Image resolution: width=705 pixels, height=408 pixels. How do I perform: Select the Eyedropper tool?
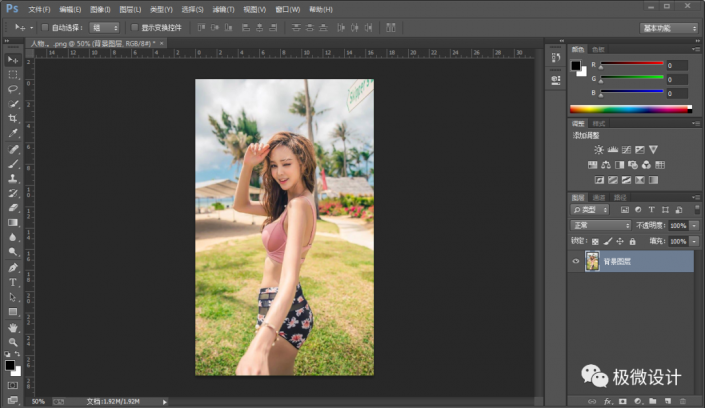tap(13, 133)
